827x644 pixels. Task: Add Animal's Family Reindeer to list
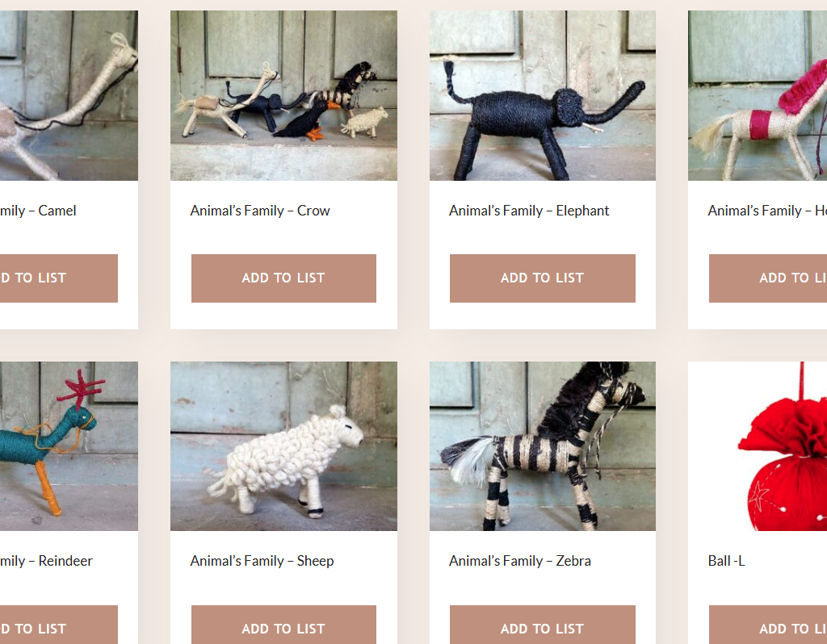point(58,625)
